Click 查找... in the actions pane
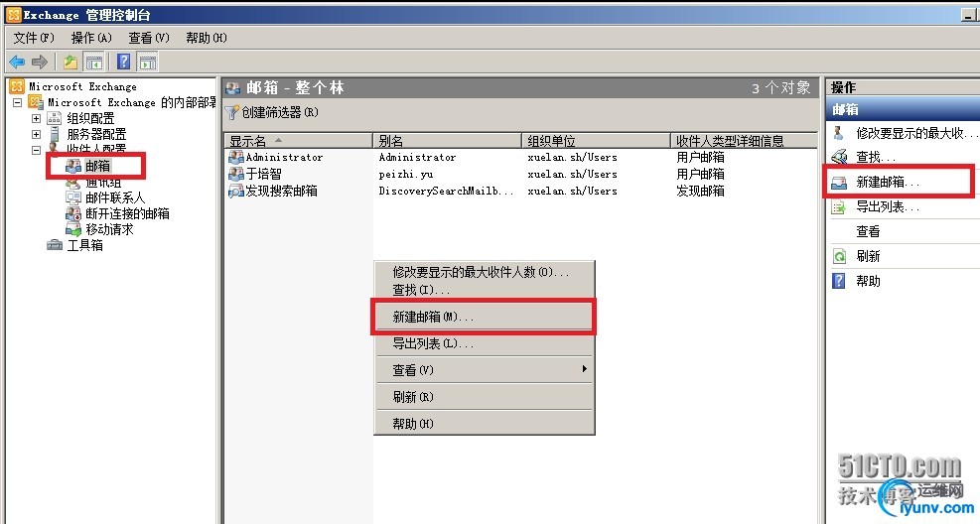 (876, 157)
